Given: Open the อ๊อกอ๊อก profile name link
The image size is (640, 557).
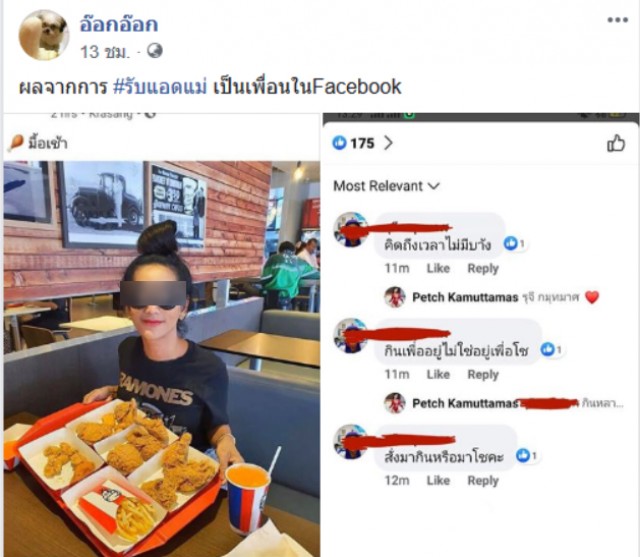Looking at the screenshot, I should 119,24.
